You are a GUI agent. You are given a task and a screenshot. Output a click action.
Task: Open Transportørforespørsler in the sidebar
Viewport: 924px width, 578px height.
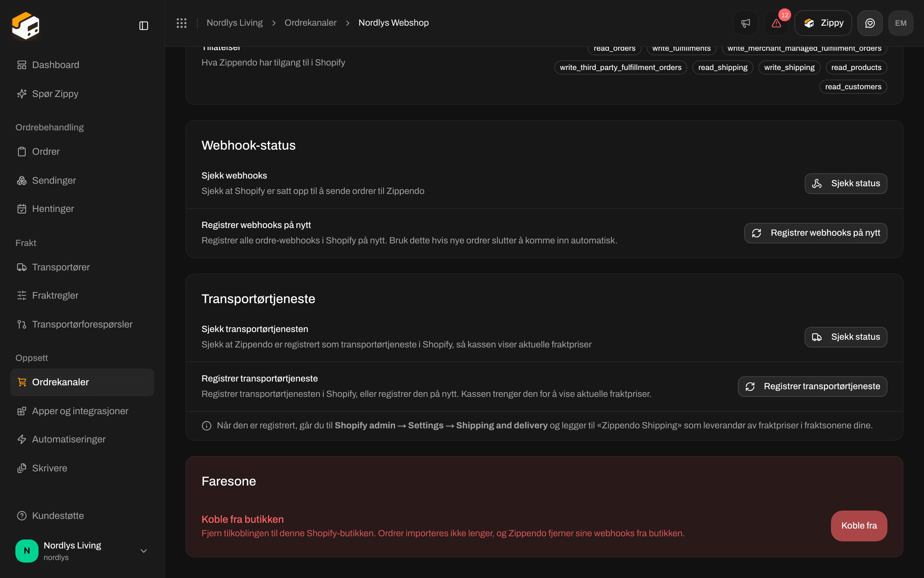[x=82, y=324]
